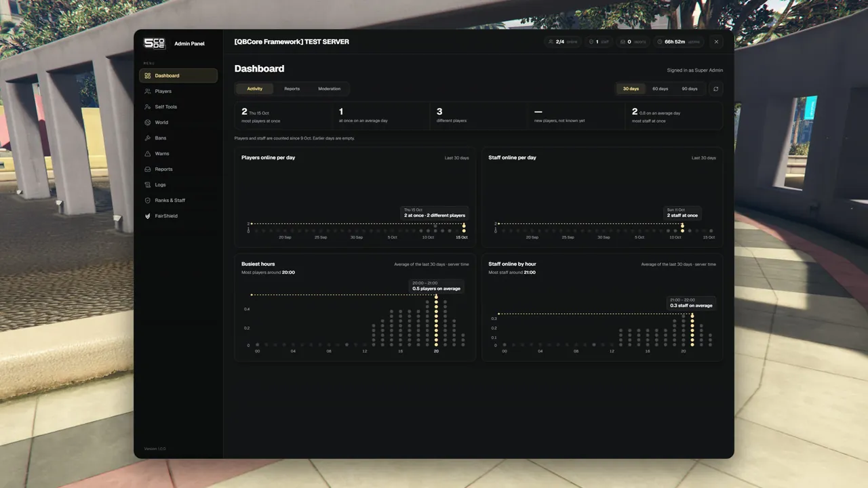The height and width of the screenshot is (488, 868).
Task: Click the '2 at once · 2 different players' tooltip
Action: coord(435,213)
